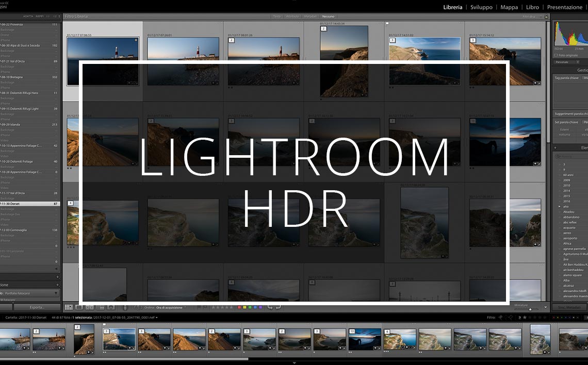Select the Metadati library filter

point(310,16)
